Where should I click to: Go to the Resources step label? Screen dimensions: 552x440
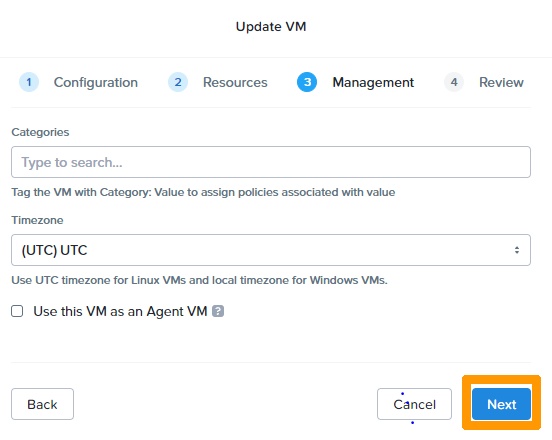[235, 82]
